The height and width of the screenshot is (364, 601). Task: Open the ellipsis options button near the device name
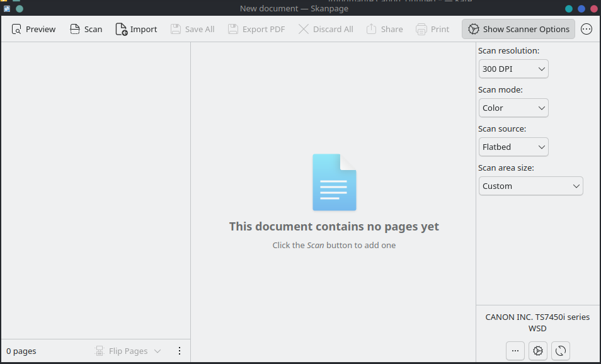pos(515,351)
